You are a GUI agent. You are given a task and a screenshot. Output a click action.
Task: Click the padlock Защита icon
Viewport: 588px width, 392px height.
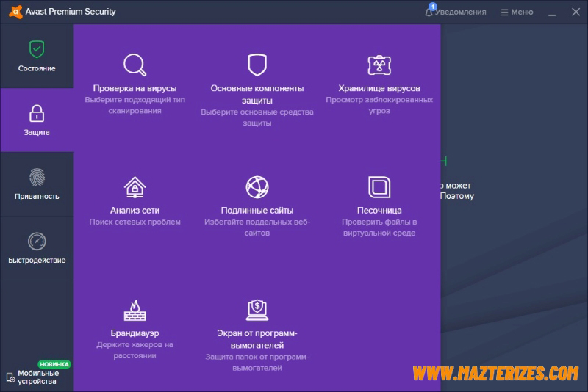(37, 114)
